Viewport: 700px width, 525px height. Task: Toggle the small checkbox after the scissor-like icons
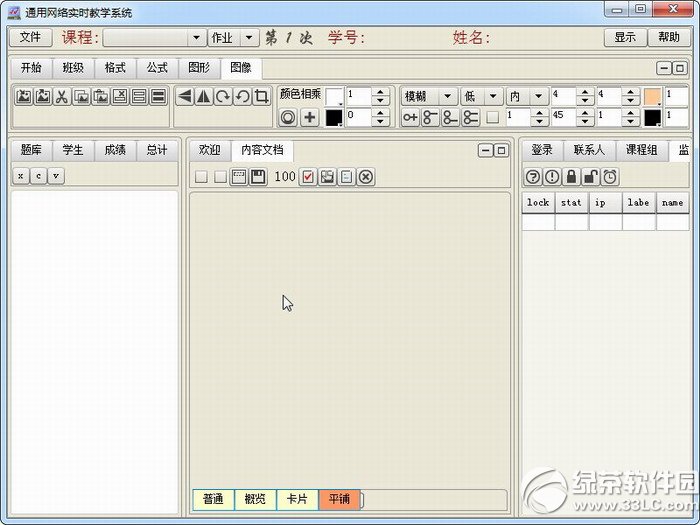tap(492, 117)
